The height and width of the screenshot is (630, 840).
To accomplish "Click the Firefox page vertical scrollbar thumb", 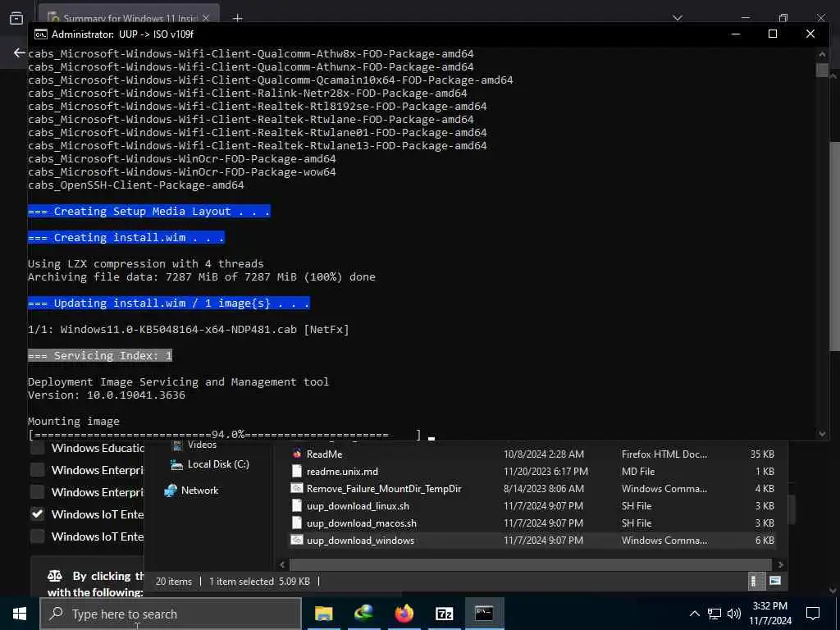I will (834, 246).
